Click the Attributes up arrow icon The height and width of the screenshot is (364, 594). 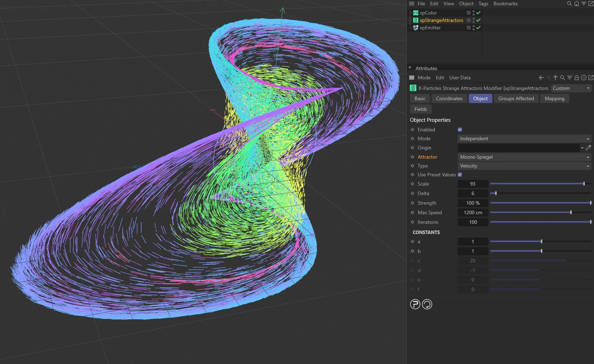555,78
